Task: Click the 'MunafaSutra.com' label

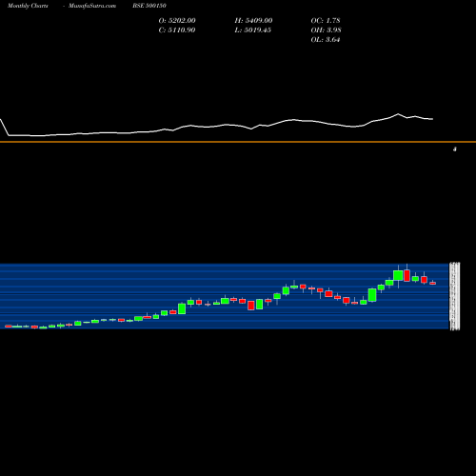Action: 92,6
